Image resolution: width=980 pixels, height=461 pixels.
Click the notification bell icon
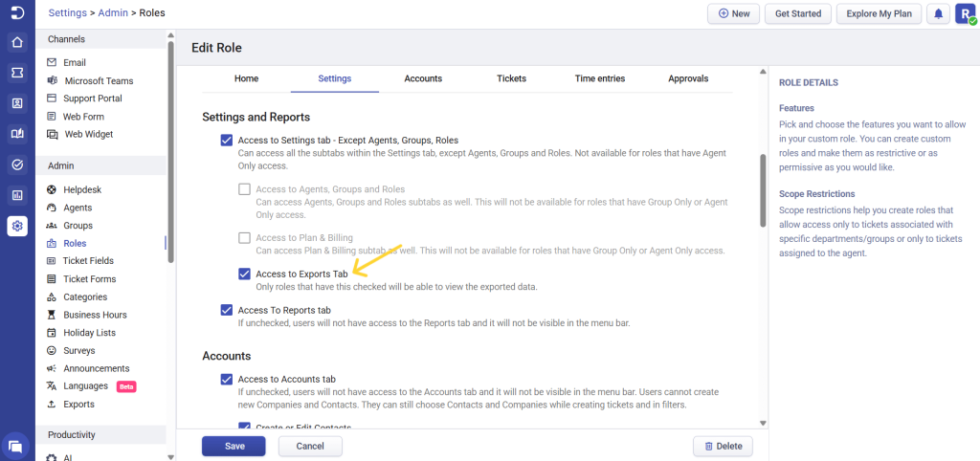click(x=939, y=13)
